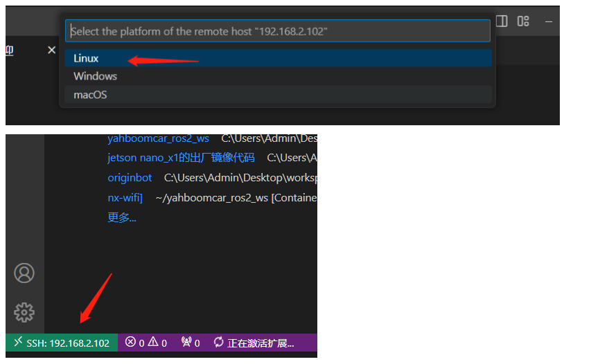Open the nx-wifi] container workspace link

point(125,198)
